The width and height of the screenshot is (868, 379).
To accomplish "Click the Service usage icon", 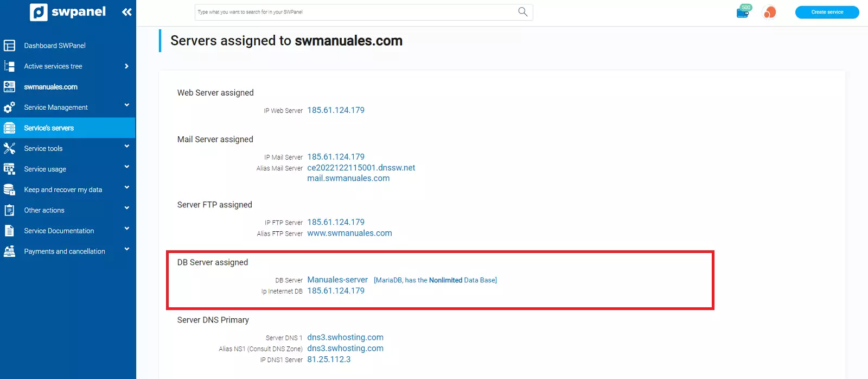I will (x=9, y=169).
